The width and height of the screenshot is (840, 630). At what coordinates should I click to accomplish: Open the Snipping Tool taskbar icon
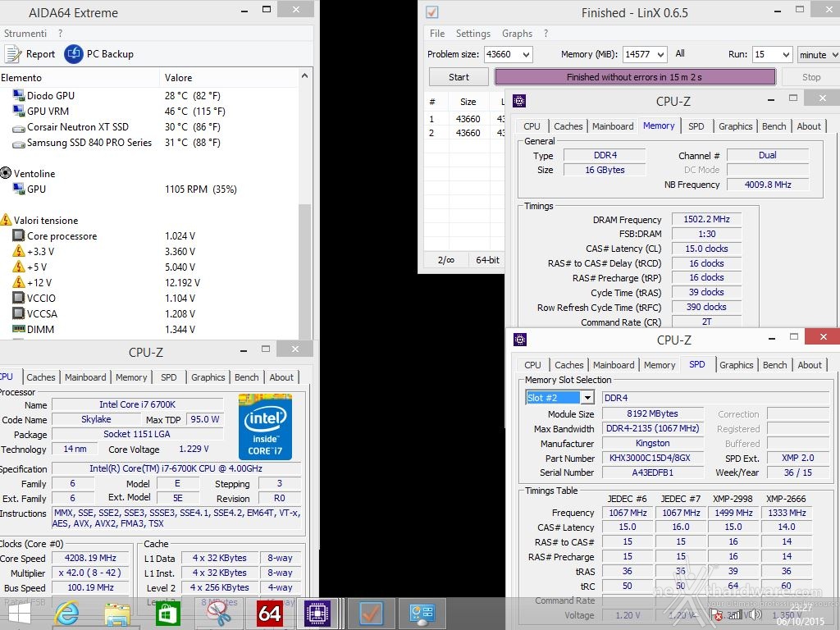click(x=218, y=614)
